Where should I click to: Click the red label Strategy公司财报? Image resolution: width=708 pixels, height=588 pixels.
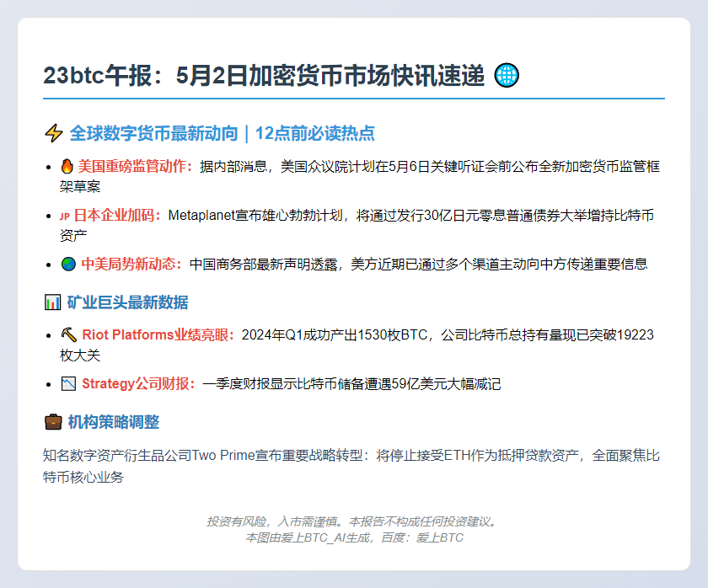click(138, 384)
